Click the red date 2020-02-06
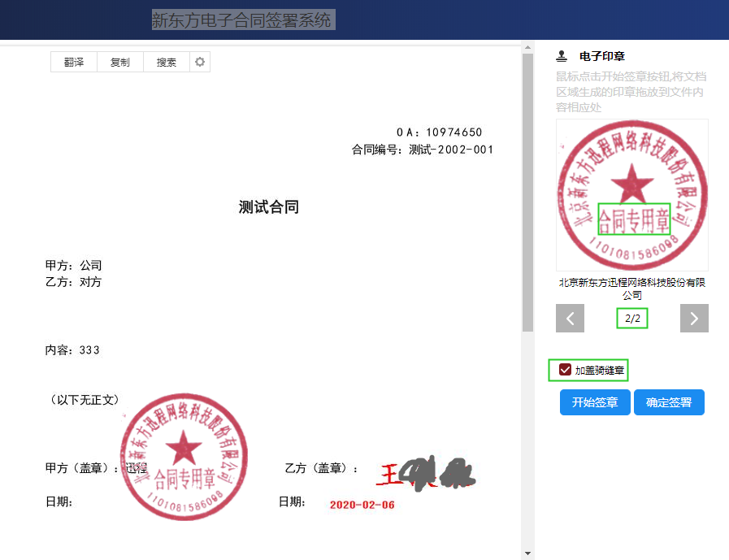 (x=362, y=505)
